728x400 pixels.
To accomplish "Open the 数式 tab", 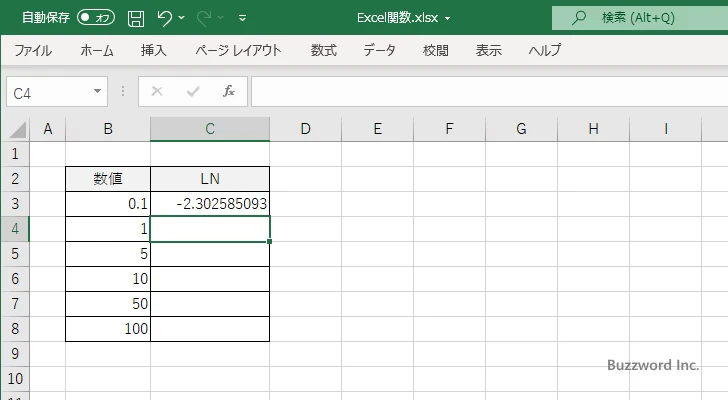I will pos(324,50).
